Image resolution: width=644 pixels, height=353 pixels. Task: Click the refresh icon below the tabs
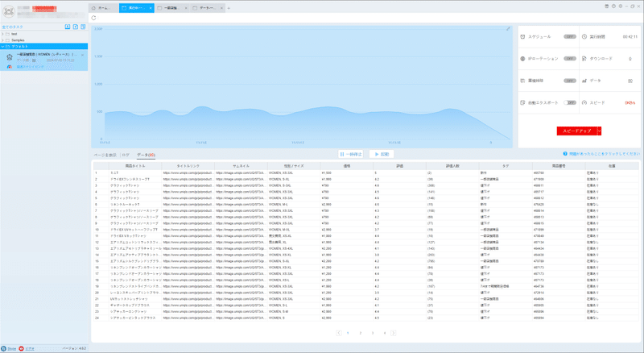(x=93, y=18)
